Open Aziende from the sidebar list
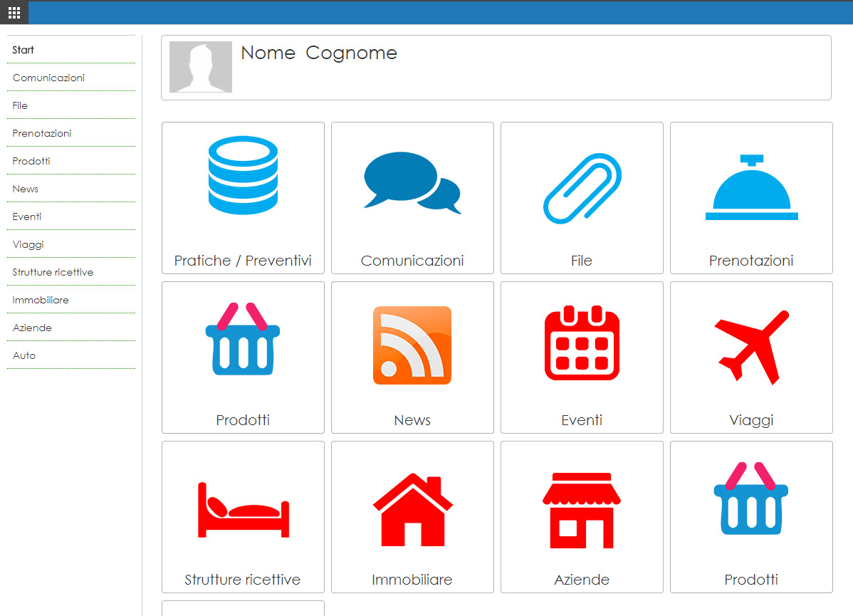Screen dimensions: 853x616 click(32, 328)
